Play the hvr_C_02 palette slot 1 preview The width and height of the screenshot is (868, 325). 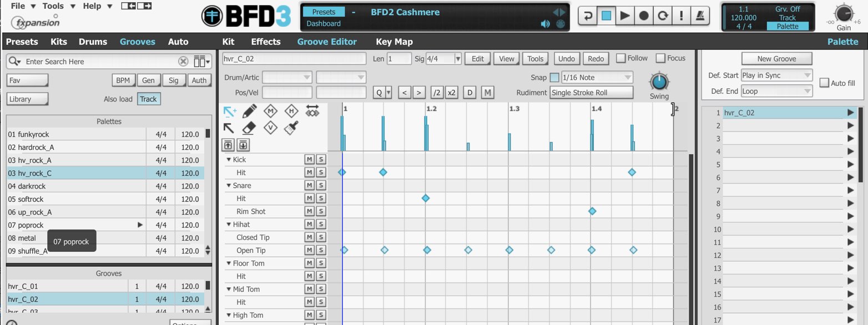pos(851,113)
